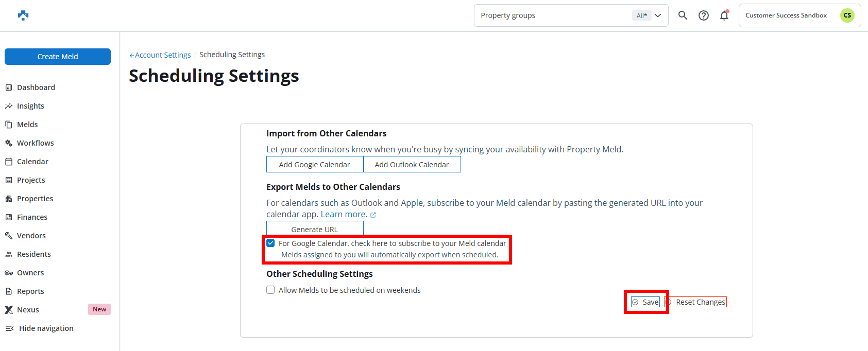The image size is (868, 351).
Task: Uncheck the Google Calendar subscribe checkbox
Action: [x=270, y=243]
